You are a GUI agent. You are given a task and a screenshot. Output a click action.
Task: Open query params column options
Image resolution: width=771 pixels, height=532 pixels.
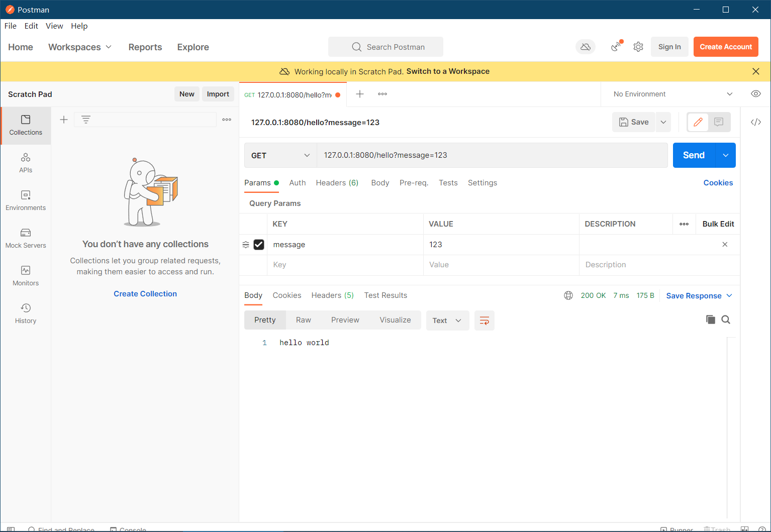coord(684,224)
